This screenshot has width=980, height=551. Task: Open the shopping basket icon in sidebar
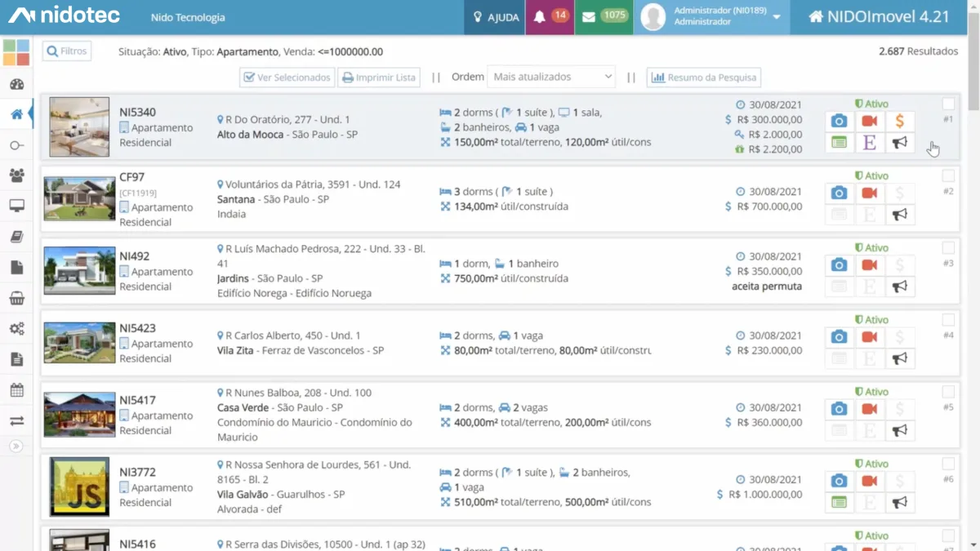click(16, 299)
